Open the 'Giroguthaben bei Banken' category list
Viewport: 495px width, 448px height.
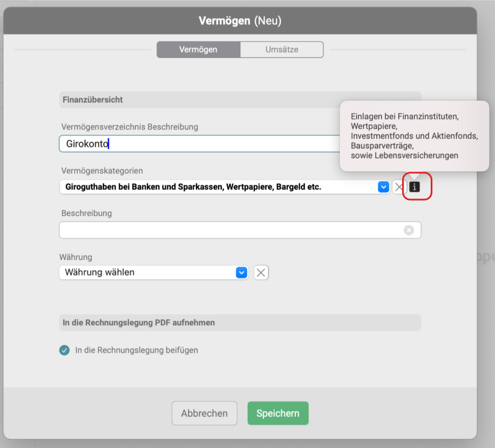click(x=218, y=187)
